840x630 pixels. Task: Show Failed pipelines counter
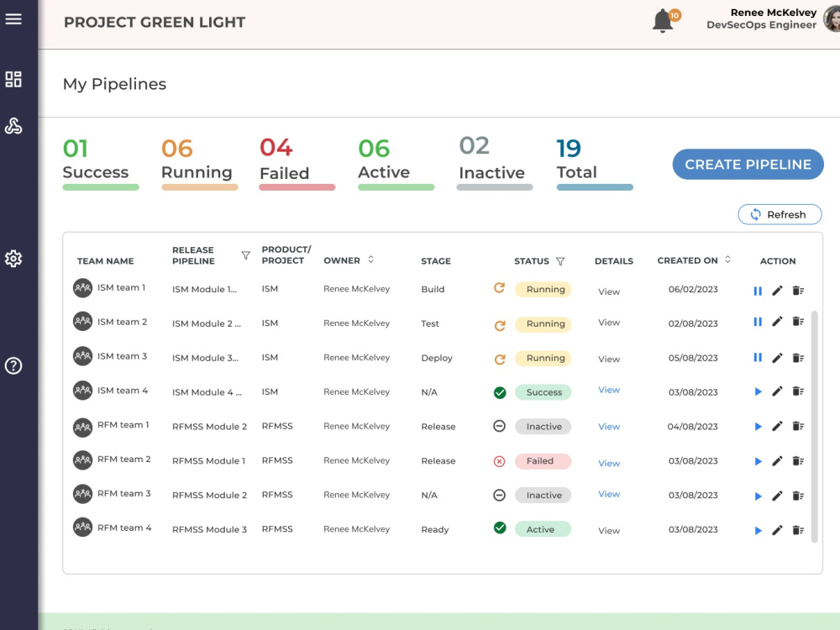coord(297,164)
